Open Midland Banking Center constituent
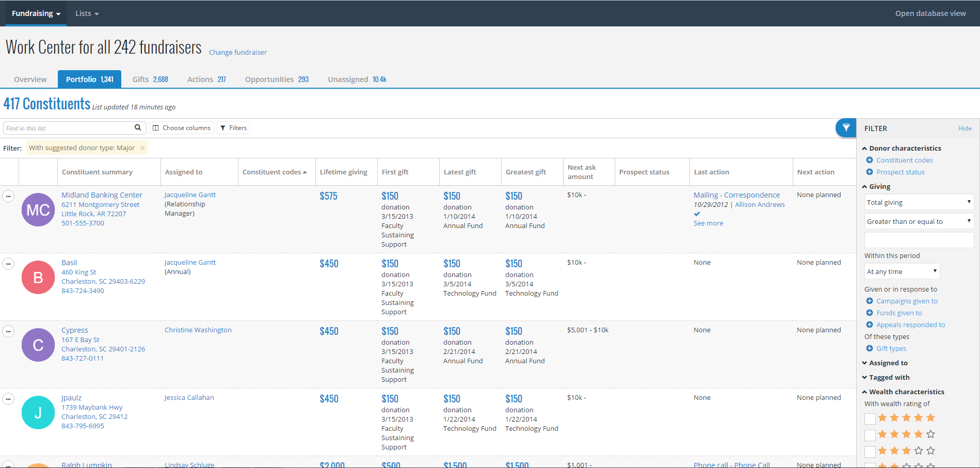 tap(102, 195)
